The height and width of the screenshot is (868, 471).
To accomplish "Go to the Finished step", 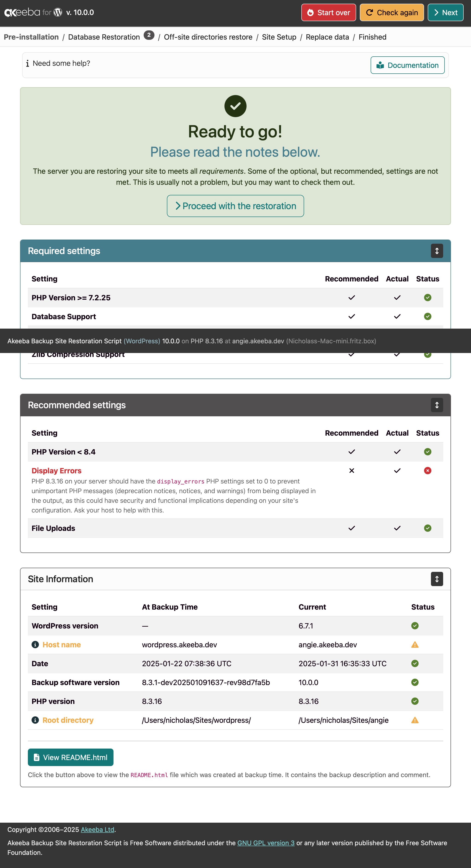I will coord(372,37).
